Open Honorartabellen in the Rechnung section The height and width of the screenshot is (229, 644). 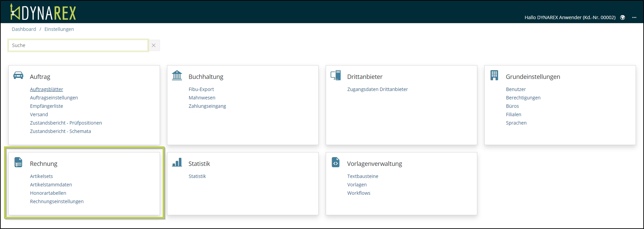click(x=48, y=193)
